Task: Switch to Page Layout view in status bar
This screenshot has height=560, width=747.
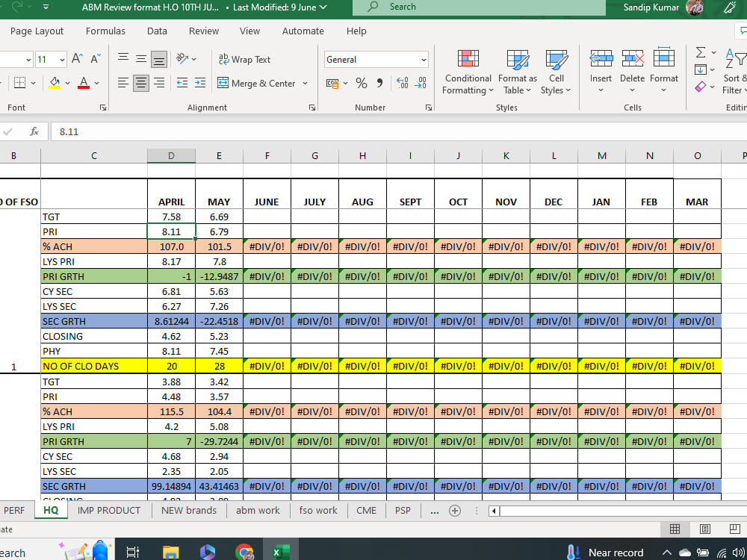Action: [x=704, y=529]
